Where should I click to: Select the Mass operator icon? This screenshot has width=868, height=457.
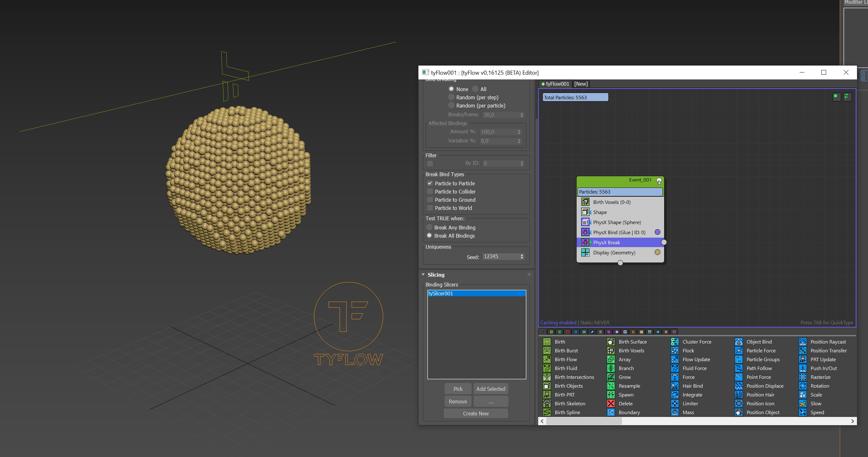coord(675,412)
